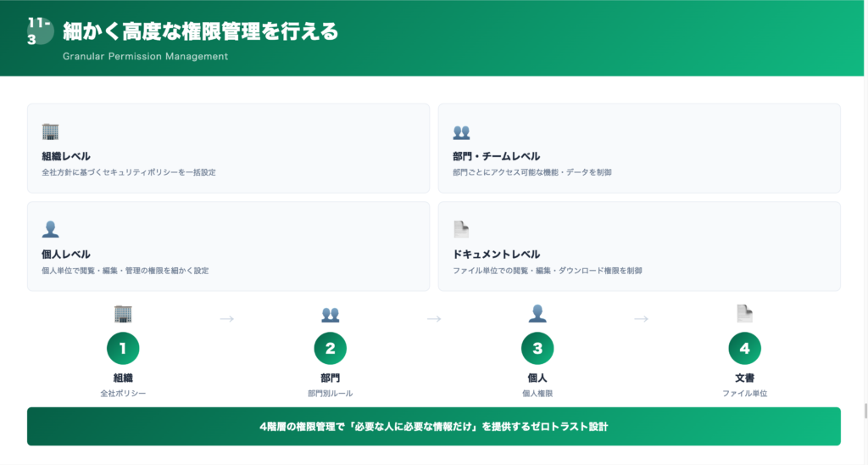Click the subtitle Granular Permission Management
This screenshot has width=868, height=465.
tap(145, 56)
